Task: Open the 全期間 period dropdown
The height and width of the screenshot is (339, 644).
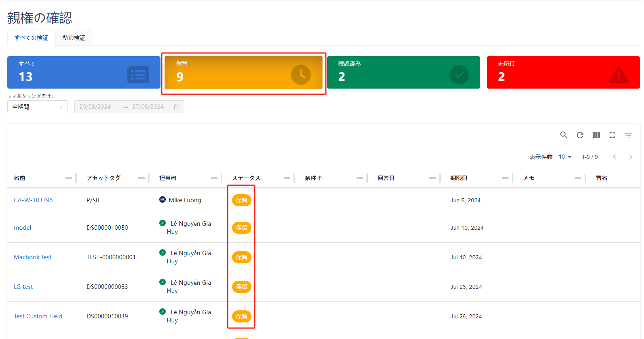Action: click(x=38, y=107)
